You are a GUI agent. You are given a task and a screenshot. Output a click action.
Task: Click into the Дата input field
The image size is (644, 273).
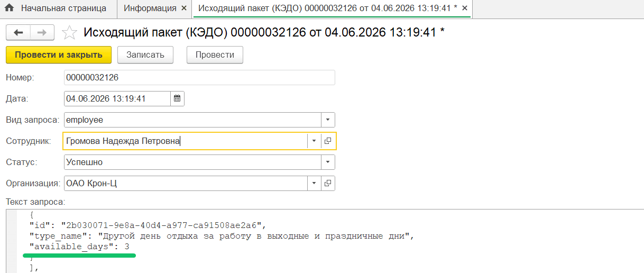pos(117,98)
